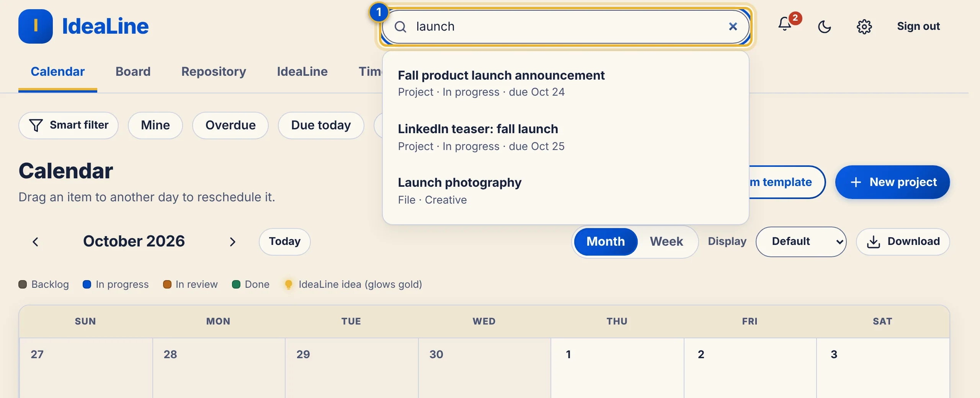
Task: Click the IdeaLine idea lightbulb icon
Action: pos(289,284)
